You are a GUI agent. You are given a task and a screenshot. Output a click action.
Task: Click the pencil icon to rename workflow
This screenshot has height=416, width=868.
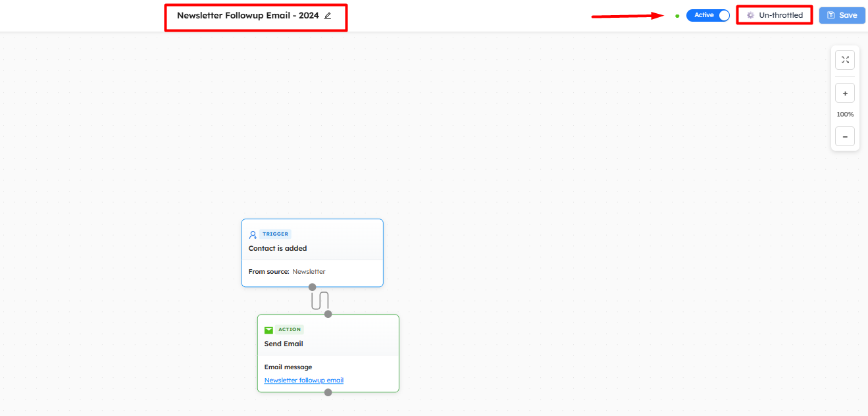tap(328, 16)
